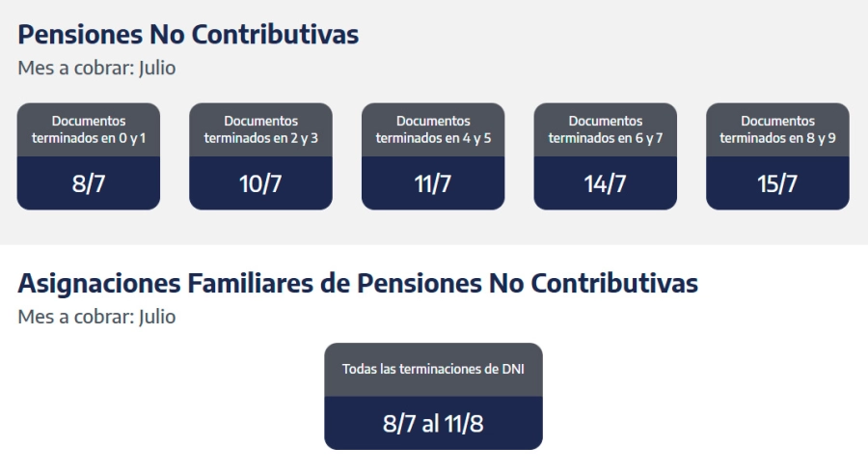The width and height of the screenshot is (868, 475).
Task: Select 'Documentos terminados en 4 y 5' card header
Action: pos(433,129)
